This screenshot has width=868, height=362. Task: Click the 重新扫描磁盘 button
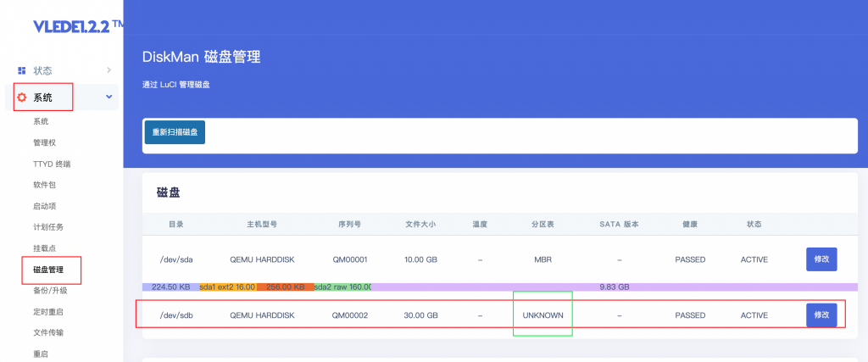pos(175,132)
